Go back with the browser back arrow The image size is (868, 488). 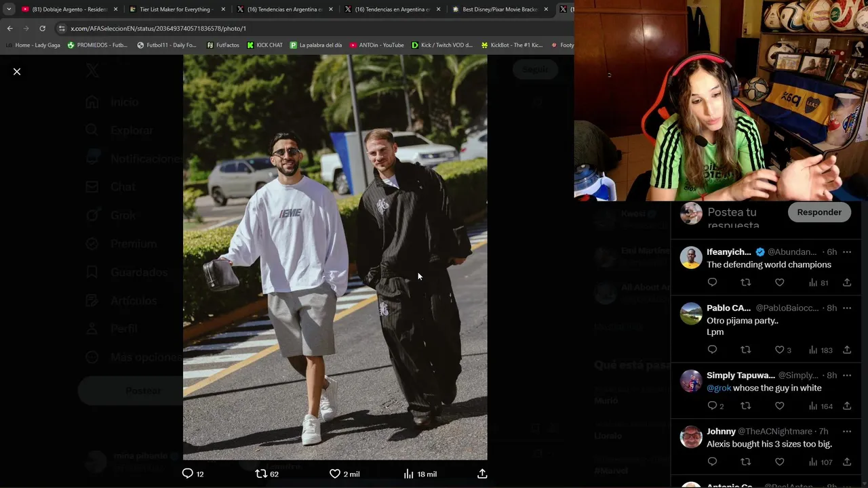pyautogui.click(x=9, y=28)
